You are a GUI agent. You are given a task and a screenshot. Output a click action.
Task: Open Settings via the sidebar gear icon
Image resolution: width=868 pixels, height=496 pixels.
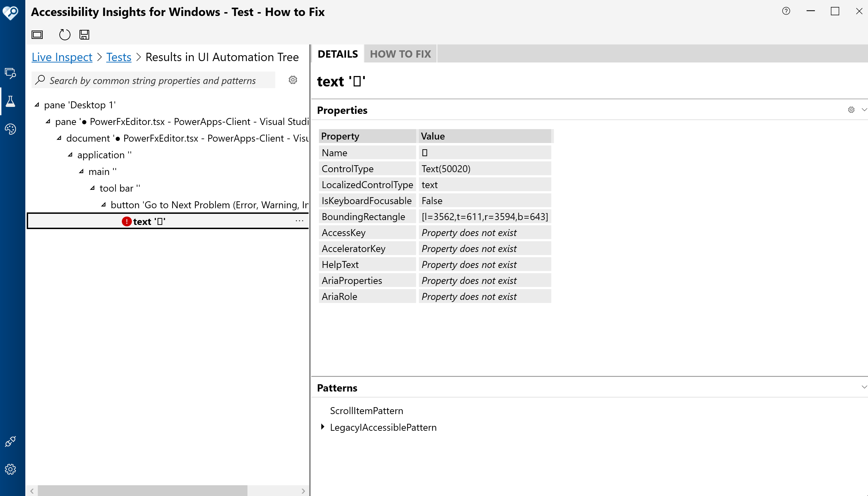[10, 469]
